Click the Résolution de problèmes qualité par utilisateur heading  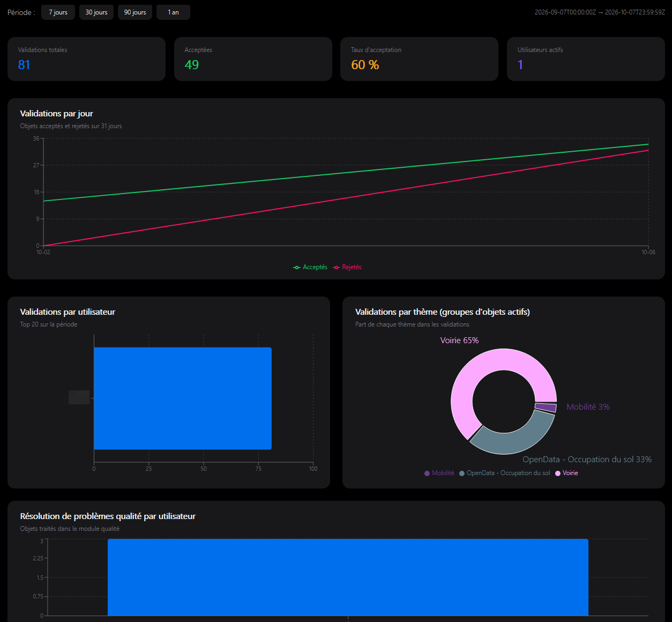[x=108, y=516]
